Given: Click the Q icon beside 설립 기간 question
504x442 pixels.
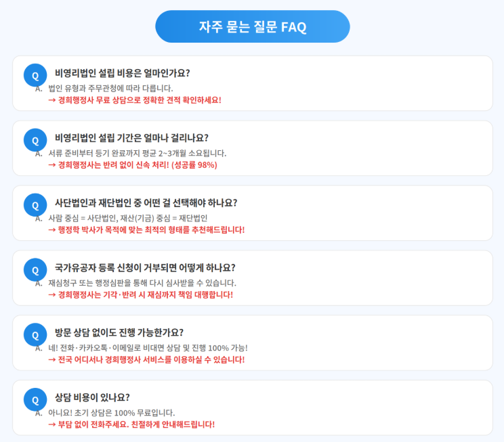Looking at the screenshot, I should point(35,139).
